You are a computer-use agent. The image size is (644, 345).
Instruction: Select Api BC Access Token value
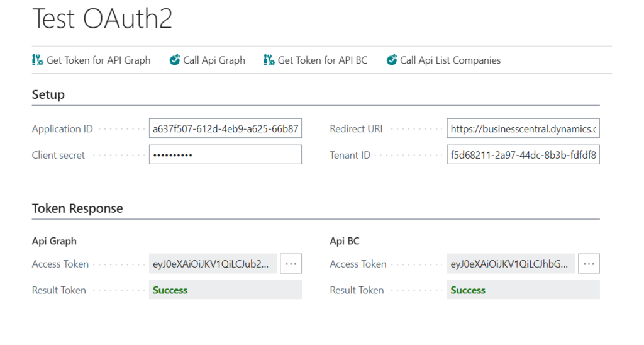tap(511, 264)
